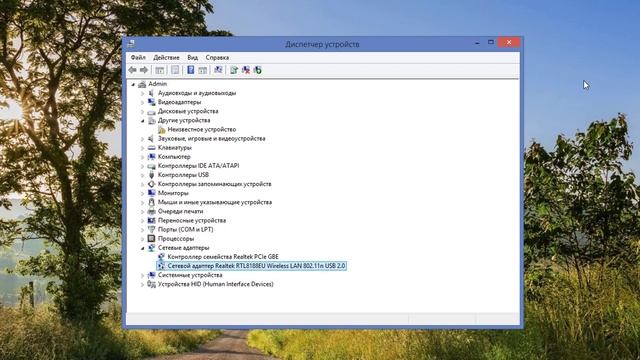Select the Порты (COM и LPT) label

(185, 229)
